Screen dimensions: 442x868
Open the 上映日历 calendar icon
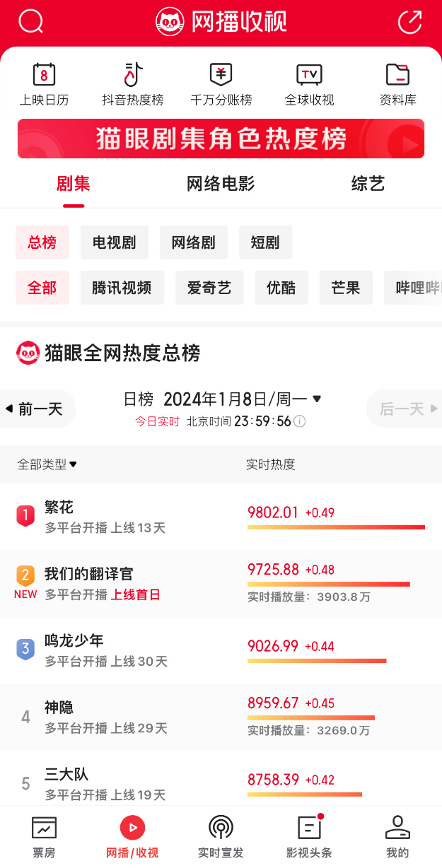(44, 74)
